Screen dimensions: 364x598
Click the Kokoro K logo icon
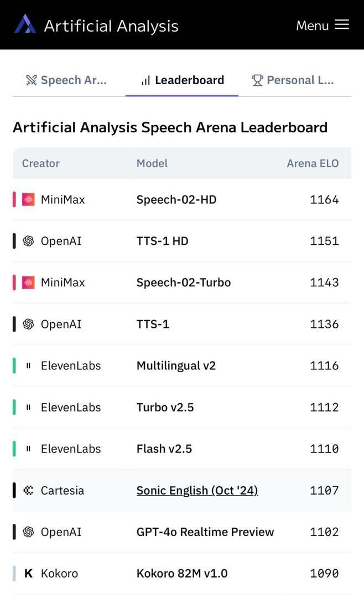[28, 573]
